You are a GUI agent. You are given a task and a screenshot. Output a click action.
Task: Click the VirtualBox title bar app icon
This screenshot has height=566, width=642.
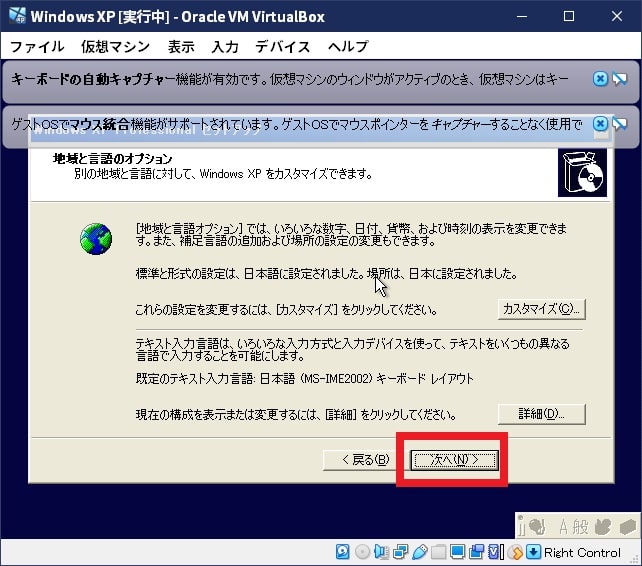[x=18, y=16]
